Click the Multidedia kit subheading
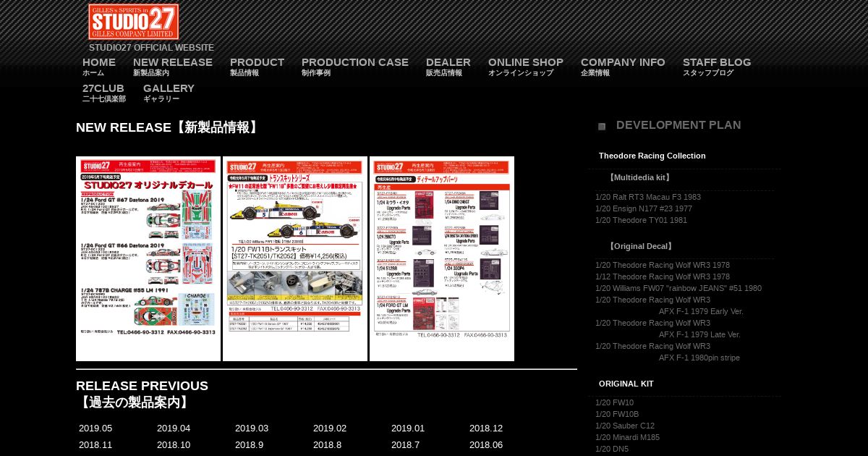Screen dimensions: 868x456 click(639, 177)
